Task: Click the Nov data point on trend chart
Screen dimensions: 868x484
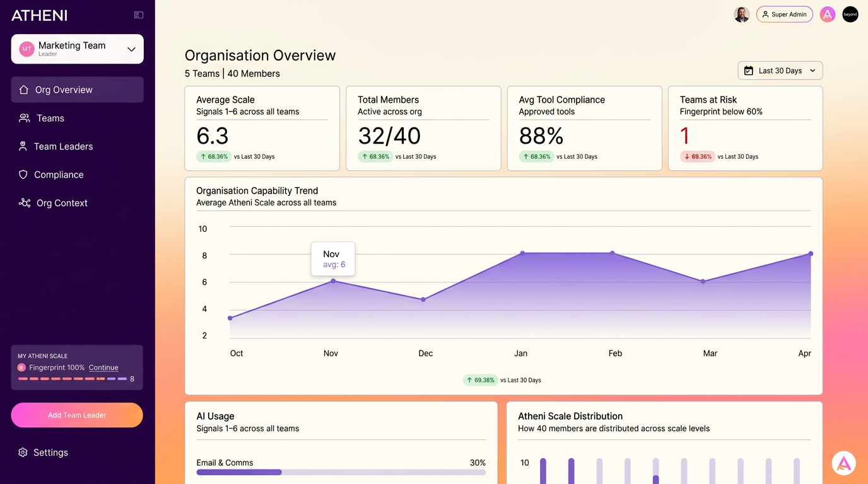Action: (334, 281)
